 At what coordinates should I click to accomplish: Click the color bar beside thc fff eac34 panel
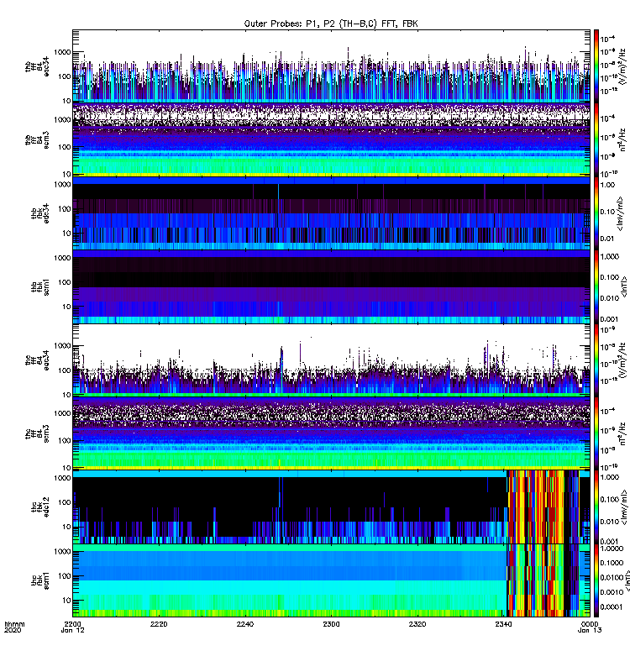(x=596, y=360)
